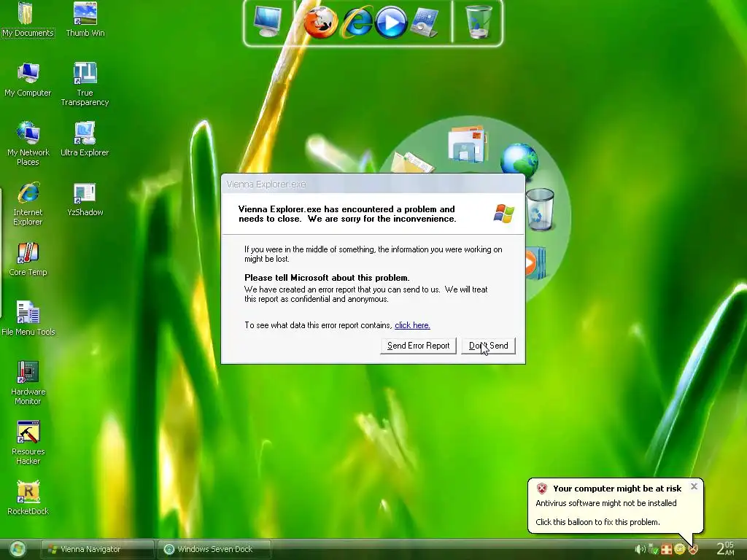This screenshot has width=747, height=560.
Task: Select the File Menu Tools shortcut
Action: [x=28, y=319]
